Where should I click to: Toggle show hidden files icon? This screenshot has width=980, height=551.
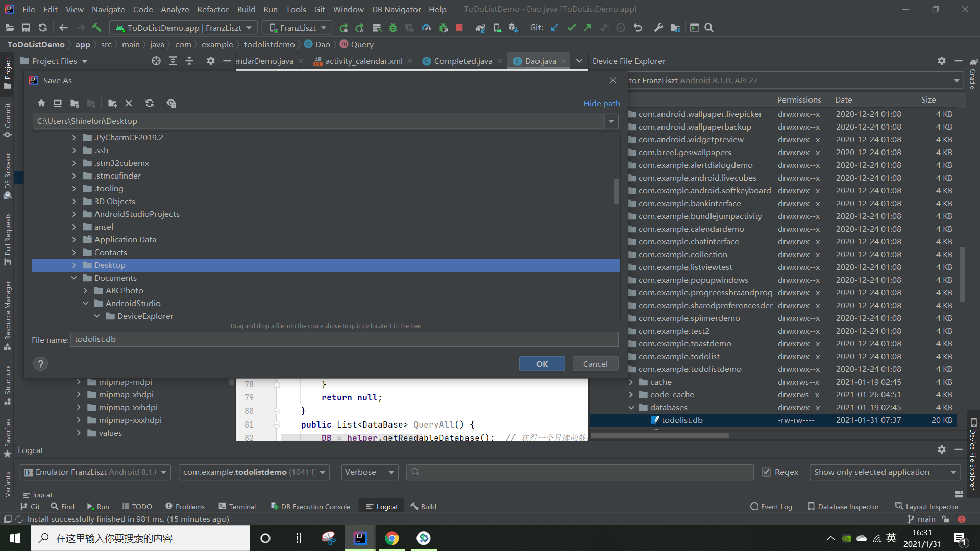pyautogui.click(x=171, y=103)
